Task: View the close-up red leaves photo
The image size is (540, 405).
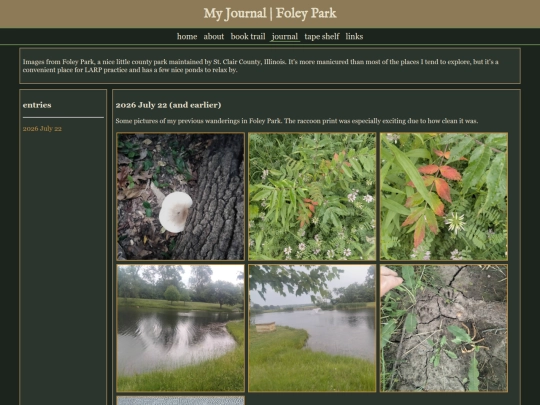Action: [444, 196]
